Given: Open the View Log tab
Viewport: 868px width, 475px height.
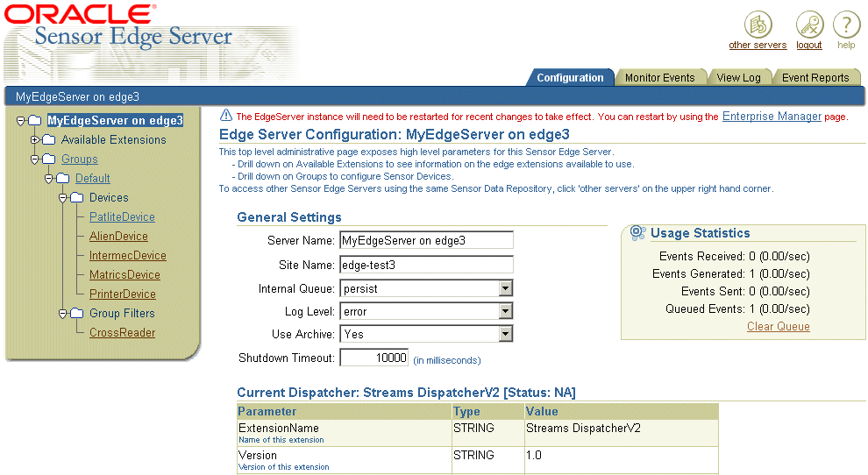Looking at the screenshot, I should pyautogui.click(x=738, y=77).
